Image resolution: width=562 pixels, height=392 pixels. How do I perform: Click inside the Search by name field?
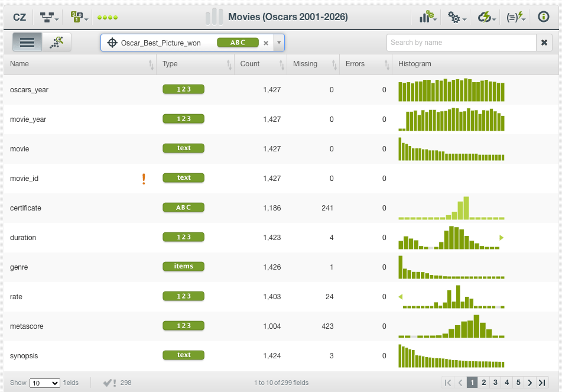click(461, 42)
